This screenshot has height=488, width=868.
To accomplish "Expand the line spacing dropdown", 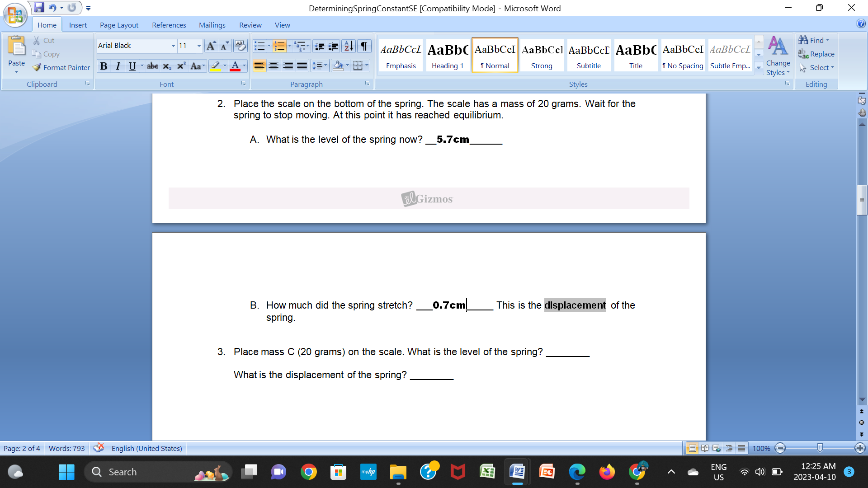I will coord(325,66).
